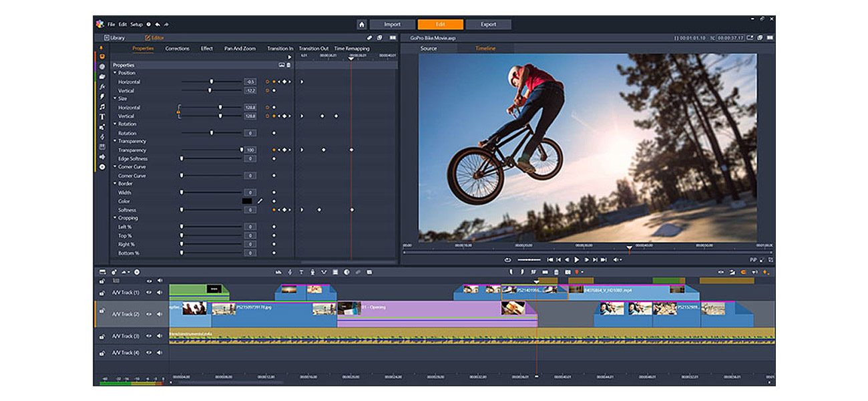Click the delete trash icon in timeline toolbar
Screen dimensions: 868x401
pyautogui.click(x=556, y=272)
